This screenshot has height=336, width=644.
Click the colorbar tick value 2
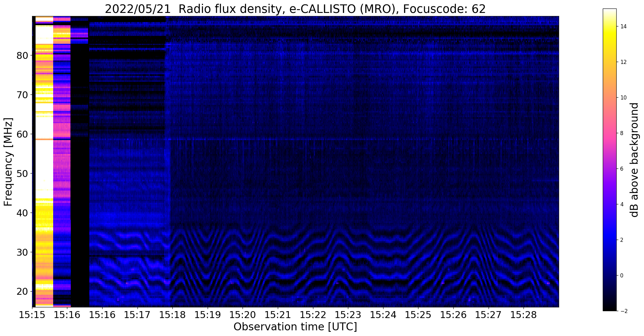(621, 240)
